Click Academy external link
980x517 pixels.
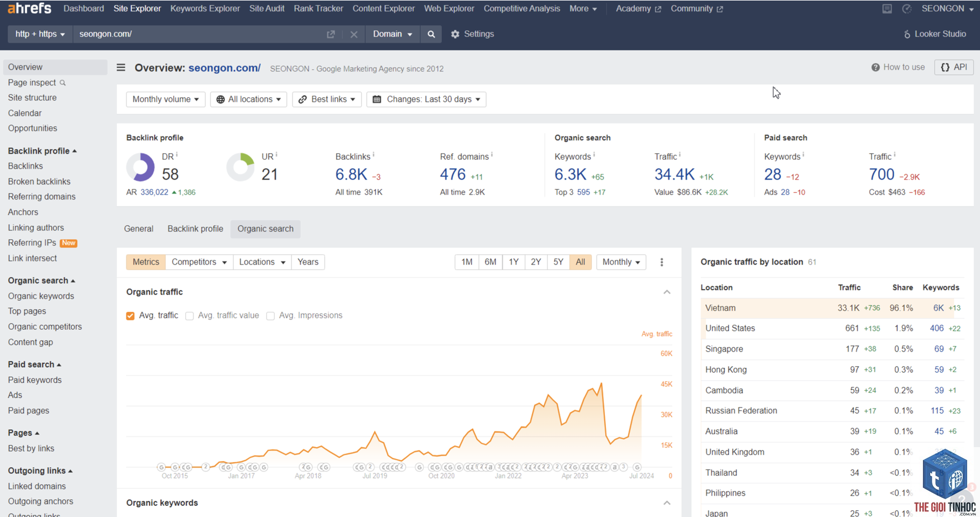click(x=638, y=8)
